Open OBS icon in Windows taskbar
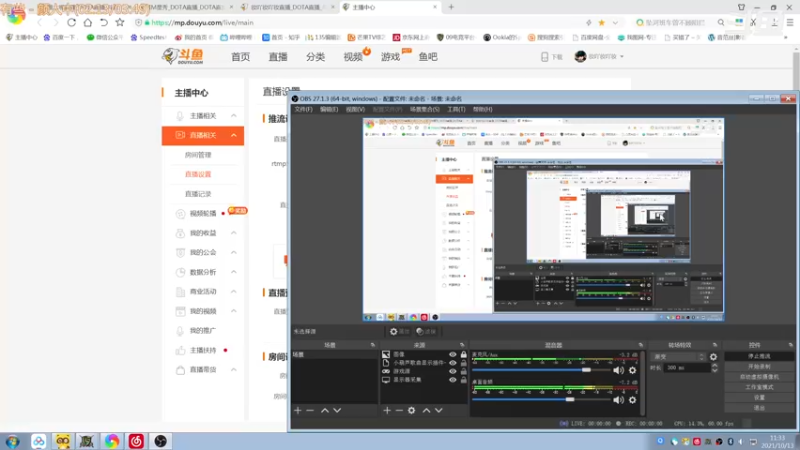 (160, 441)
